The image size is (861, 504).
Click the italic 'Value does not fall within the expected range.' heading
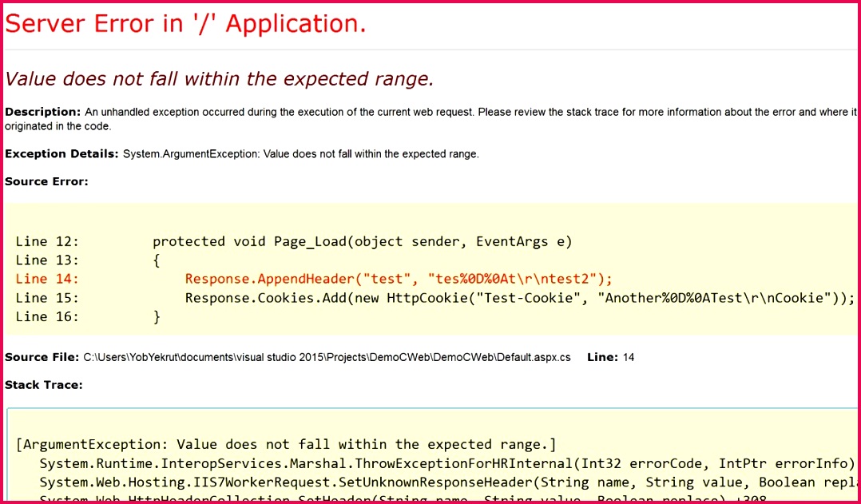pyautogui.click(x=220, y=80)
